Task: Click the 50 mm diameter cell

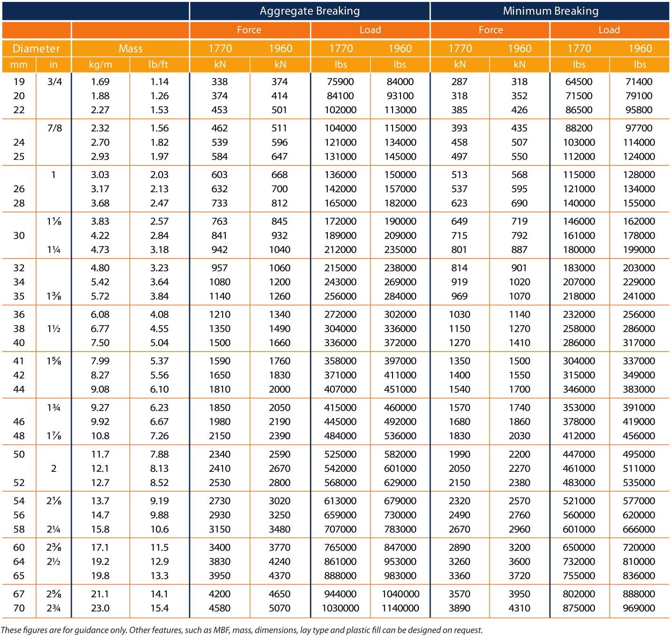Action: 19,454
